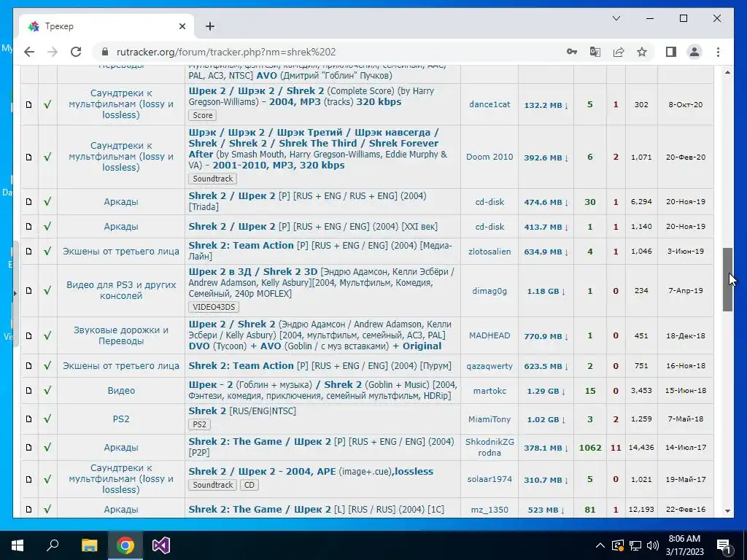Screen dimensions: 747x560
Task: View the site lock information
Action: click(x=105, y=52)
